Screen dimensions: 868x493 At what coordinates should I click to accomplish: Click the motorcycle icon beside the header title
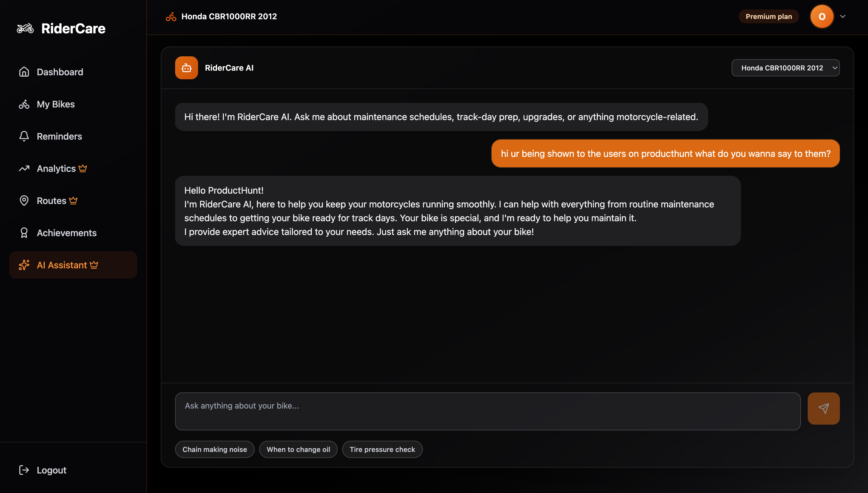pyautogui.click(x=171, y=16)
